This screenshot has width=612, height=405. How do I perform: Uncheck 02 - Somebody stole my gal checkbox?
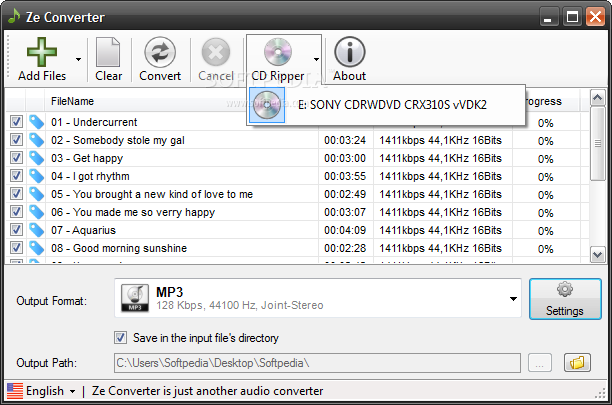pos(16,140)
